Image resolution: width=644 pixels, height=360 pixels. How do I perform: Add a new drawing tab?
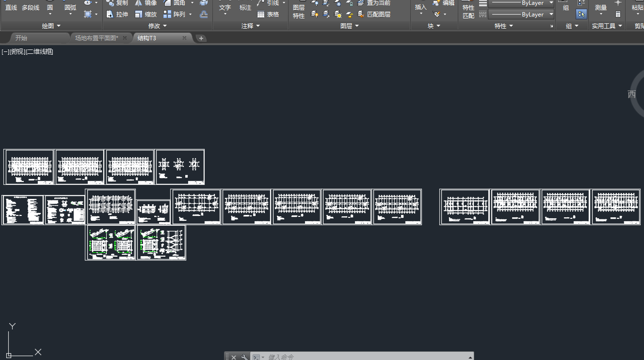pyautogui.click(x=201, y=38)
